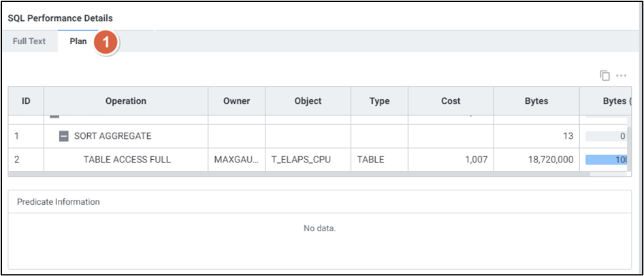Sort by the ID column header
The height and width of the screenshot is (276, 644).
26,101
